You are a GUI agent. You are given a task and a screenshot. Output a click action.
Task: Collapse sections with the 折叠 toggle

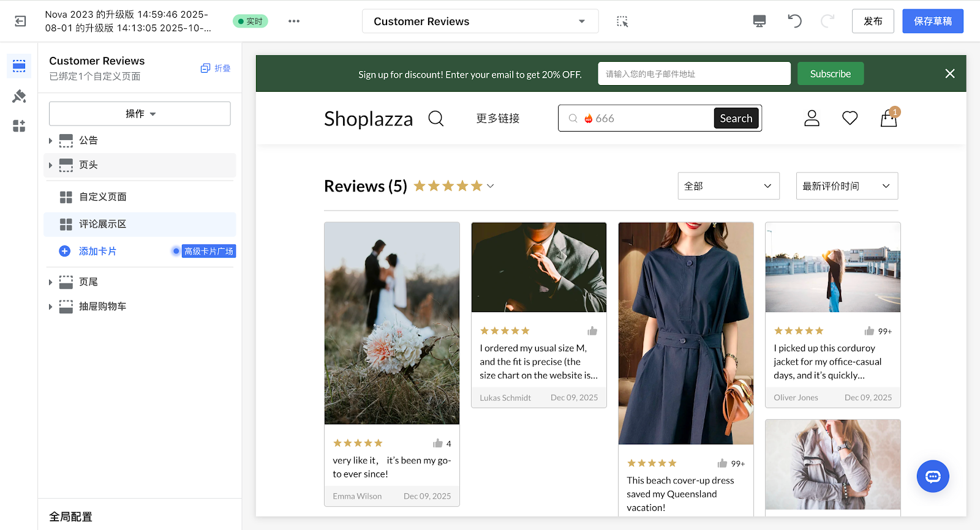[216, 68]
